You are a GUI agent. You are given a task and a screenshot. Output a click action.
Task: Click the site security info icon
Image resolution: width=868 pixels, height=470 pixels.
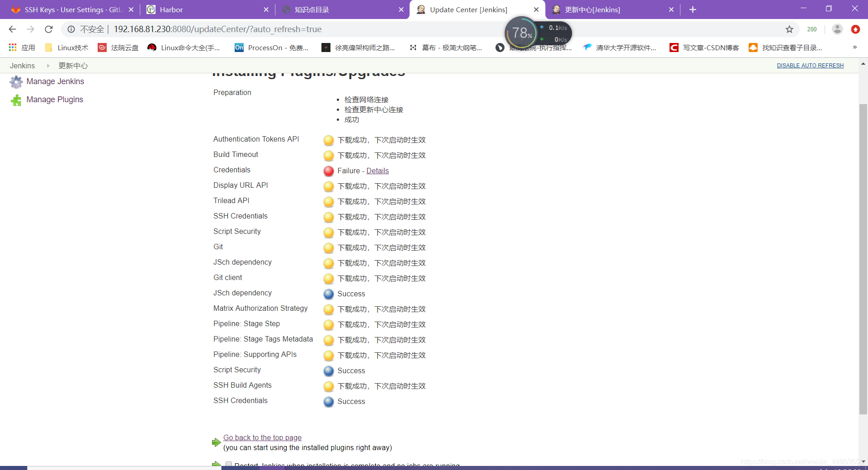71,29
